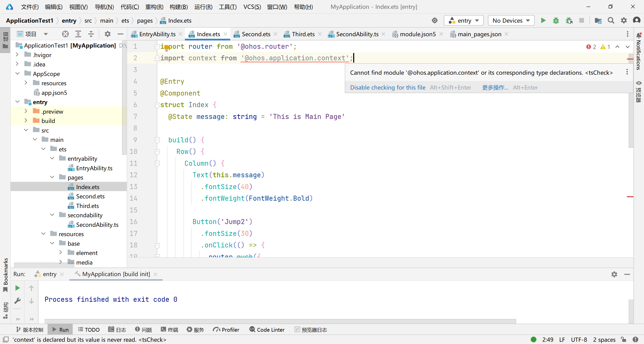Open the 版本控制 tool window
The image size is (644, 344).
tap(29, 329)
